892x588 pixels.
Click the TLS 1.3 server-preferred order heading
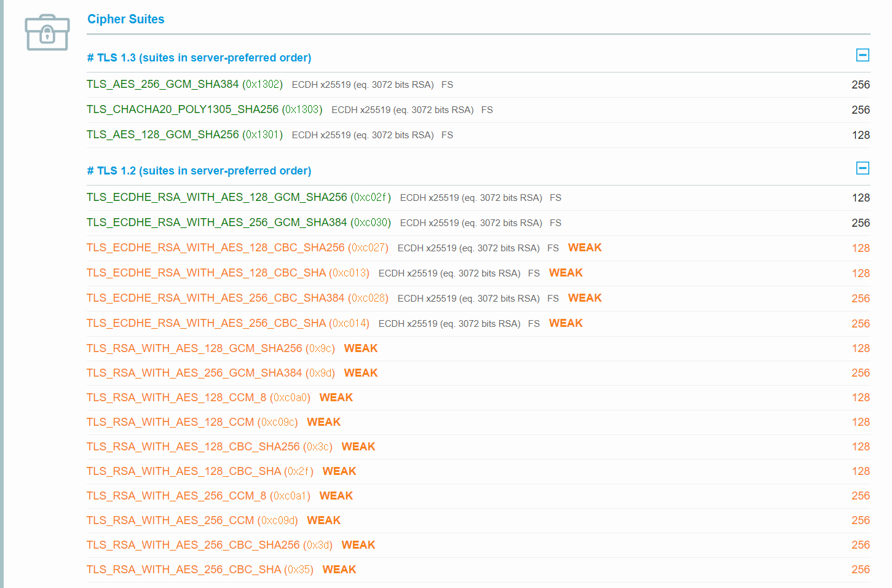point(199,58)
